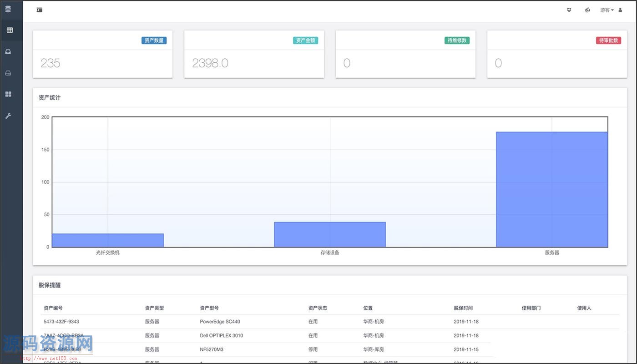Click the 2019-11-15 expiry date
637x364 pixels.
pos(466,350)
